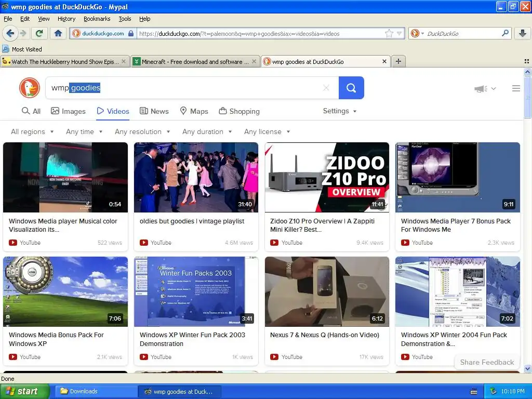Open Windows XP Winter Fun Pack 2003 link
The image size is (532, 399).
[x=192, y=339]
